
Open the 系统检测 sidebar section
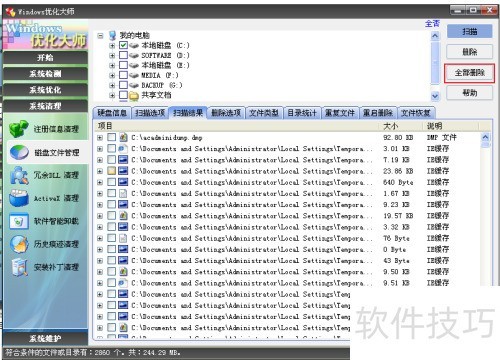[45, 74]
